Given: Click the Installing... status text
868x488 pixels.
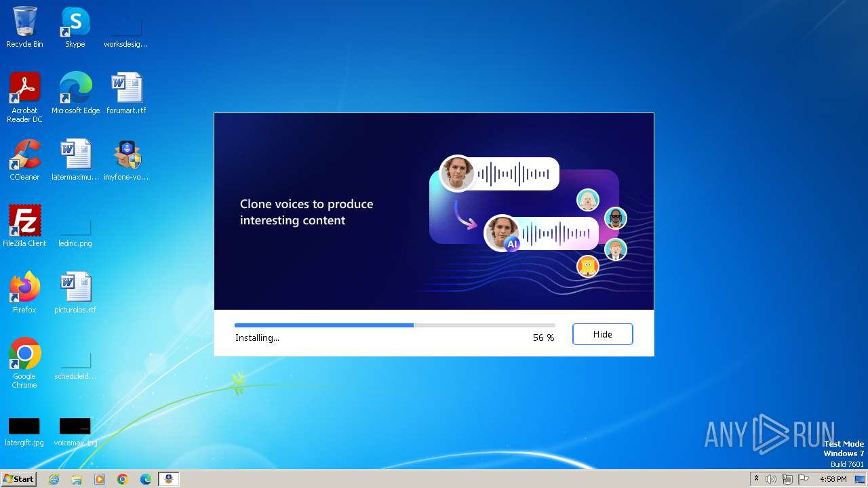Looking at the screenshot, I should [x=257, y=338].
